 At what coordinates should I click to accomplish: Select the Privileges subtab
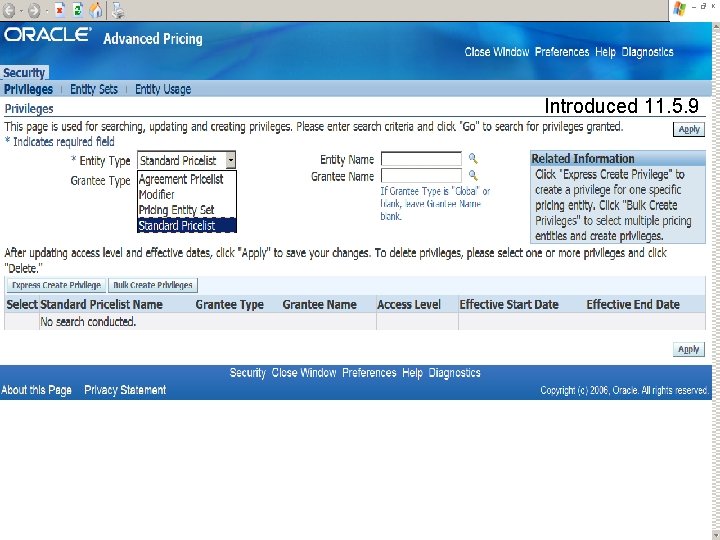28,89
